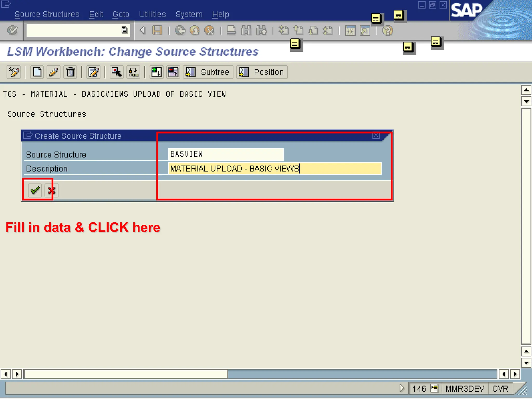The width and height of the screenshot is (532, 399).
Task: Click the Expand subtree icon
Action: 156,72
